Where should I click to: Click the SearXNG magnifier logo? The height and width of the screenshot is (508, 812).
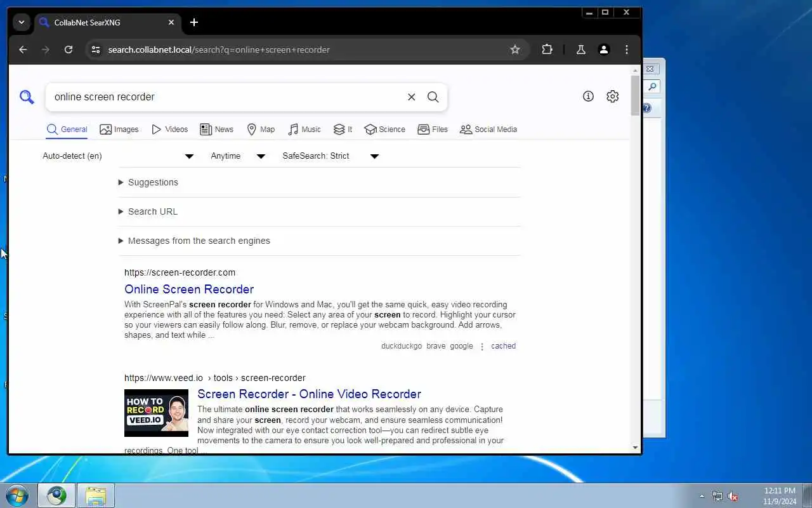[x=27, y=97]
